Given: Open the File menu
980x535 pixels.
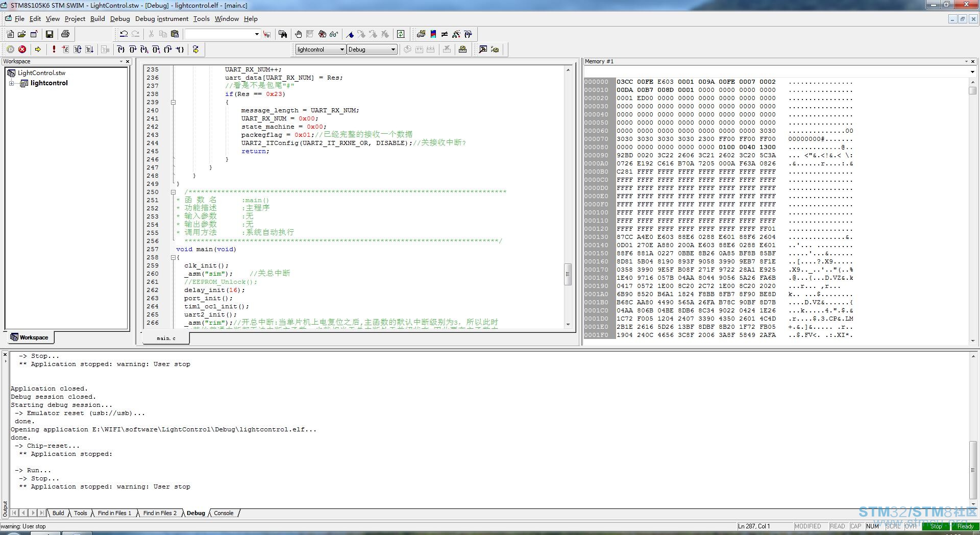Looking at the screenshot, I should tap(19, 19).
